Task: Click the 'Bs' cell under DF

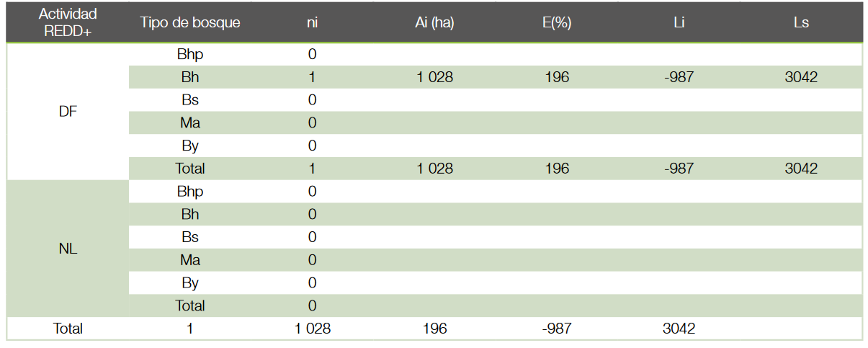Action: pyautogui.click(x=190, y=100)
